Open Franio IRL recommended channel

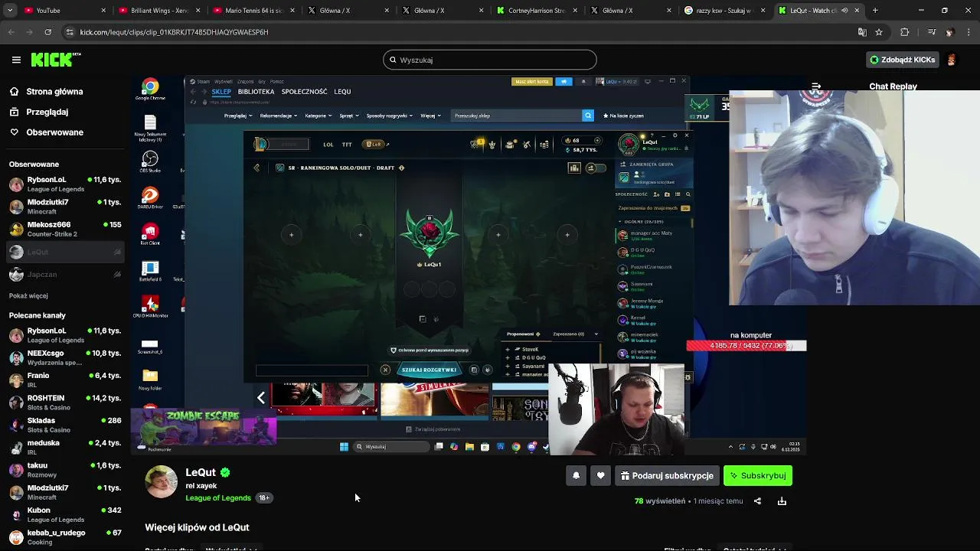[65, 380]
